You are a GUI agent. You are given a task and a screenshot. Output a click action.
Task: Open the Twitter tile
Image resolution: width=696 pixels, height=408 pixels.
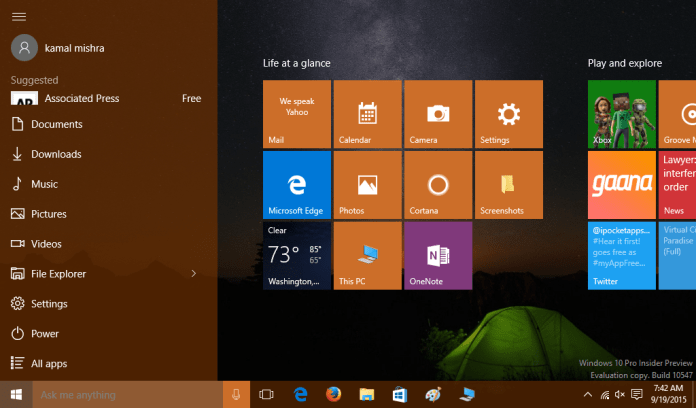(x=621, y=256)
